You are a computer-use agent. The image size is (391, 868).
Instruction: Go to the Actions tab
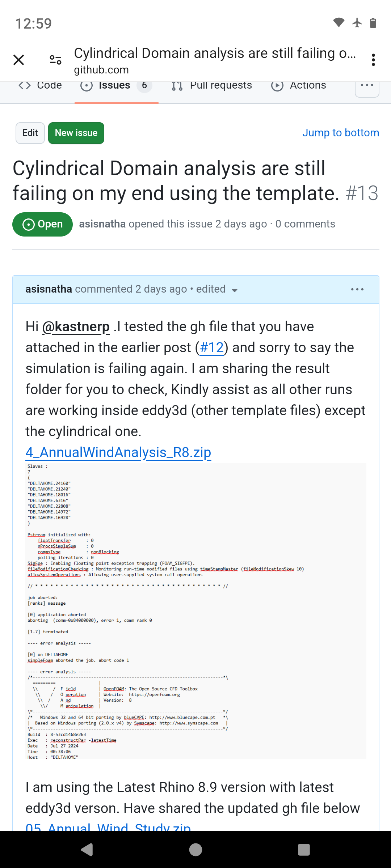pyautogui.click(x=299, y=85)
